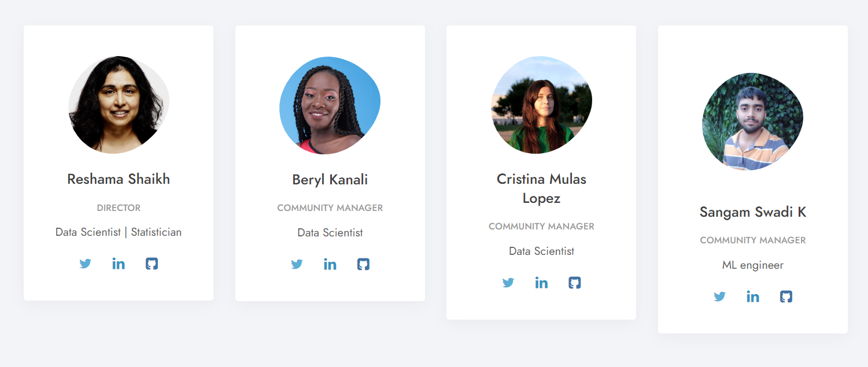868x367 pixels.
Task: Click the Sangam Swadi K name heading
Action: [752, 212]
